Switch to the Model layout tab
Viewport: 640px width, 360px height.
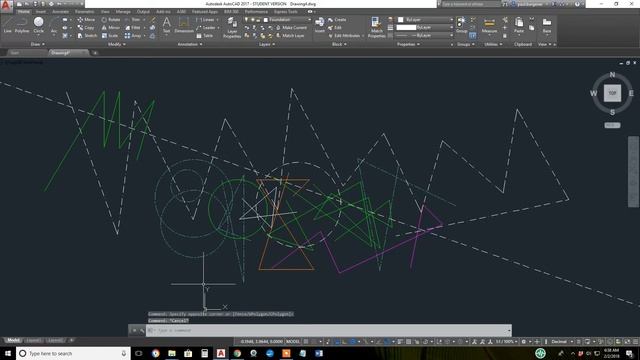(13, 340)
